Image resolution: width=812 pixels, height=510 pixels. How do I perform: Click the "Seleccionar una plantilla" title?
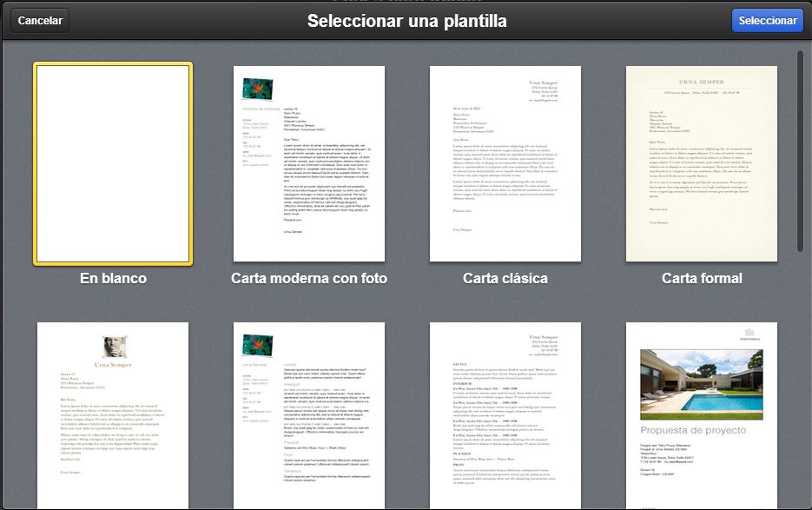pyautogui.click(x=406, y=21)
